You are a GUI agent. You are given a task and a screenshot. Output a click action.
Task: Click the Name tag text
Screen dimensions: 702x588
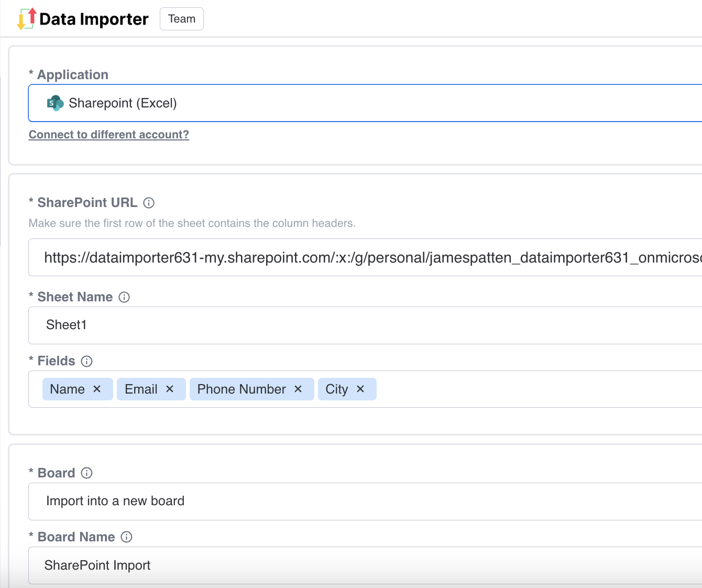(68, 389)
